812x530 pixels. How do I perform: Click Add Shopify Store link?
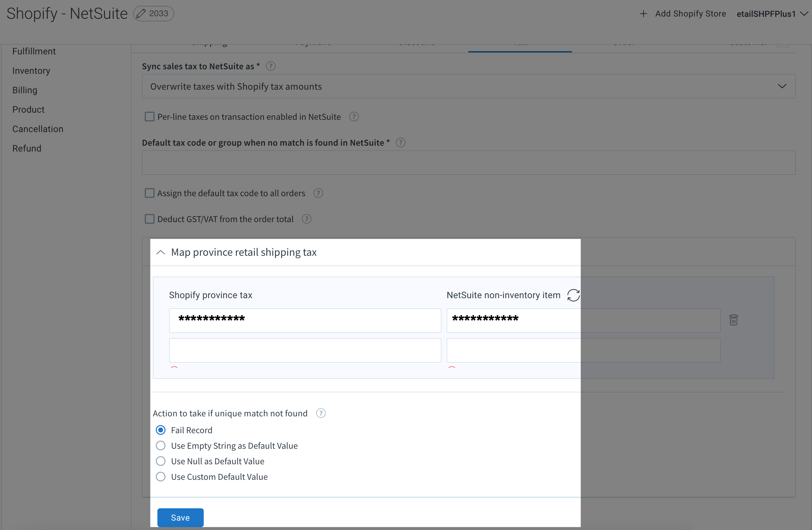[x=690, y=14]
